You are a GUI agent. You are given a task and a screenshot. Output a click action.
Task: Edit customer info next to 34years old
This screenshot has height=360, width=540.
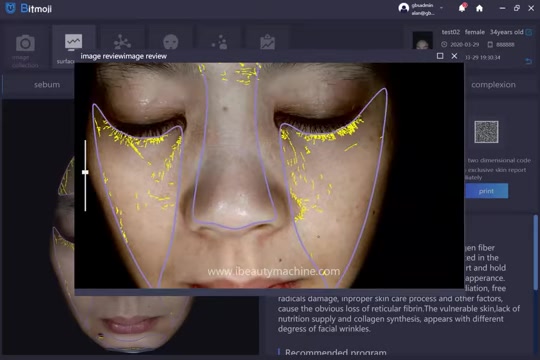(529, 32)
